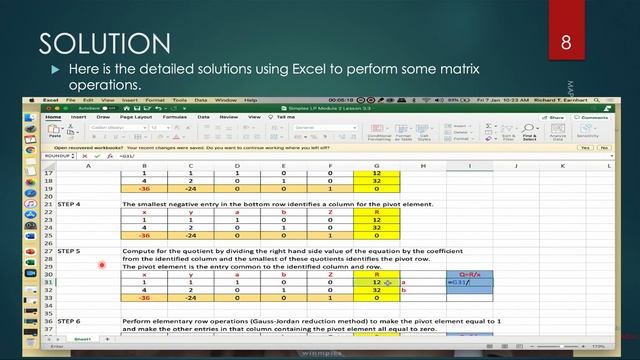Open the Window menu in the menu bar
The width and height of the screenshot is (640, 360).
coord(226,100)
